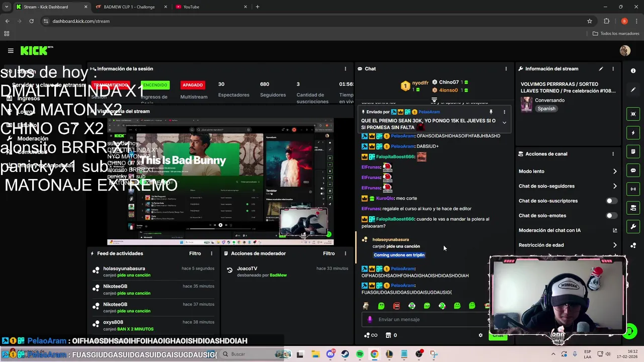Image resolution: width=644 pixels, height=362 pixels.
Task: Open Chrome apps grid icon
Action: [7, 34]
